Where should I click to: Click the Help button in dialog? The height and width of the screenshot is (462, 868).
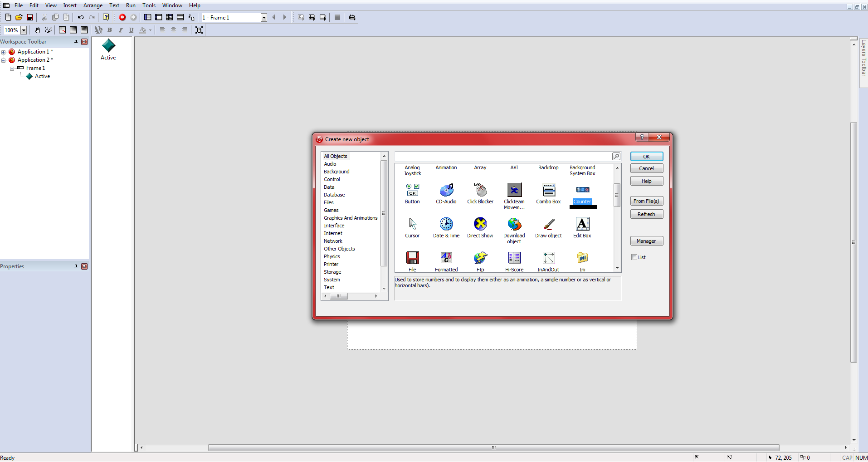coord(647,181)
